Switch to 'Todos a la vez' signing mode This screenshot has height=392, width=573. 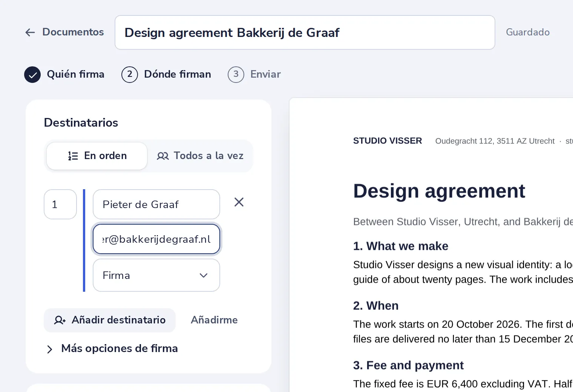pos(200,156)
